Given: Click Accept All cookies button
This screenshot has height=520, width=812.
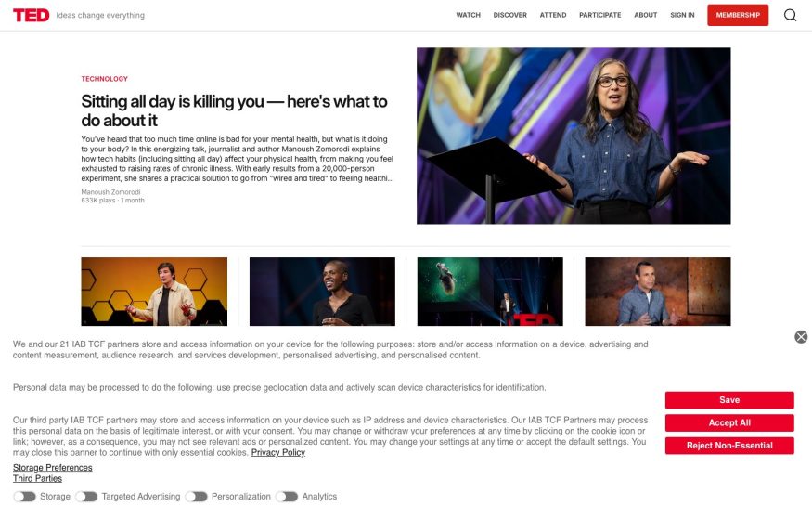Looking at the screenshot, I should (x=729, y=422).
